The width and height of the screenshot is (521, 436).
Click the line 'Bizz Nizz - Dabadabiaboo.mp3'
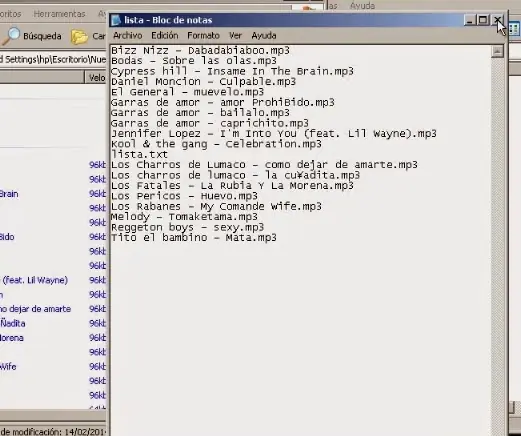[200, 51]
